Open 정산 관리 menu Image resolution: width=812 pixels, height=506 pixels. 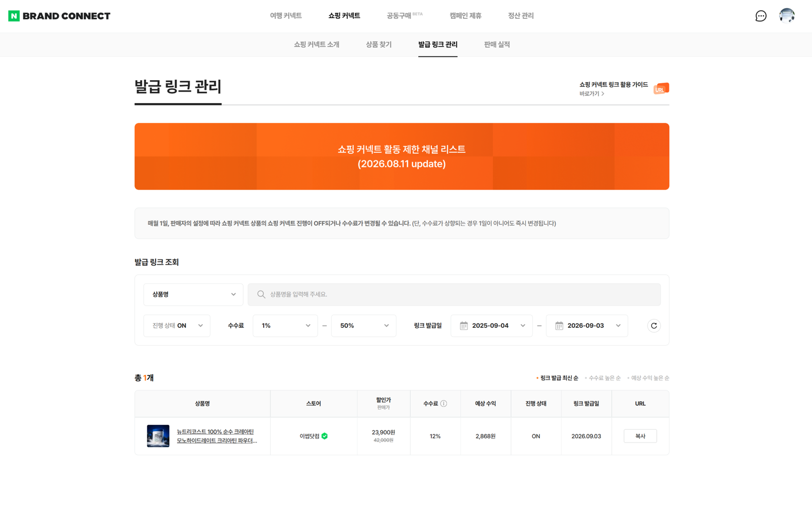521,16
